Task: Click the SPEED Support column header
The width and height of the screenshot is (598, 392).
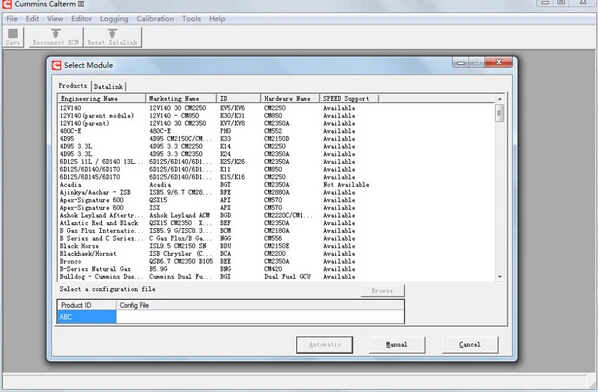Action: tap(349, 98)
